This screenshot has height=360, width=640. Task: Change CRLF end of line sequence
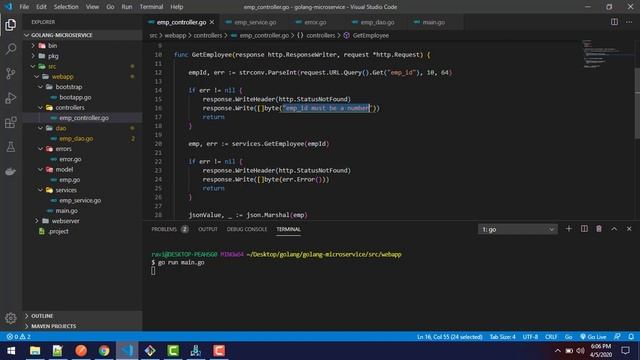tap(551, 337)
